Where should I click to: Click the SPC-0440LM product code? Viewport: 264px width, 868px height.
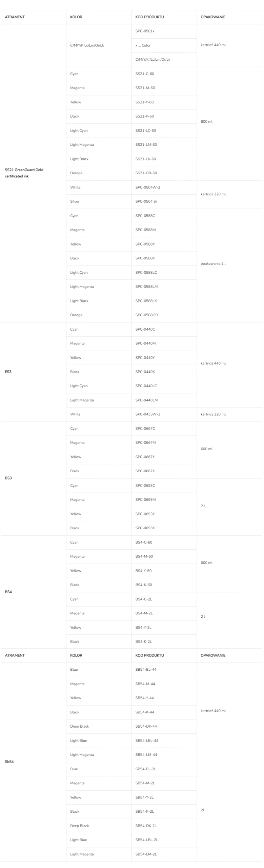pos(147,400)
